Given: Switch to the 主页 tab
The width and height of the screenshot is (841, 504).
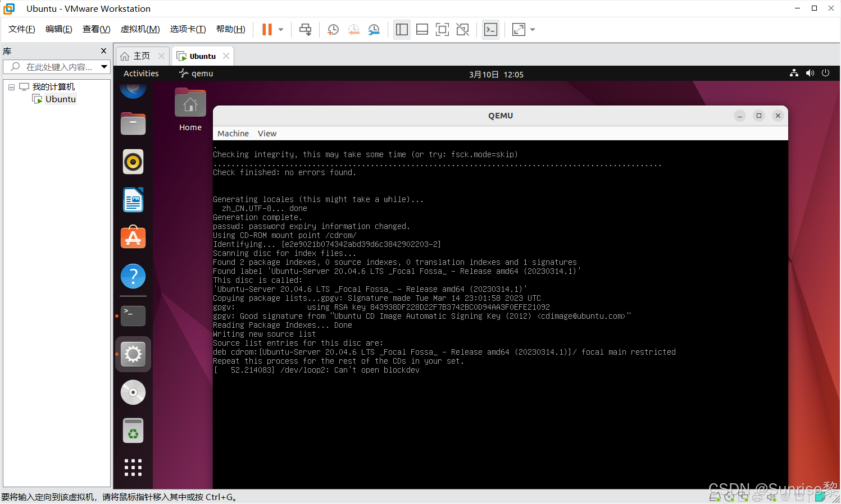Looking at the screenshot, I should pos(135,56).
